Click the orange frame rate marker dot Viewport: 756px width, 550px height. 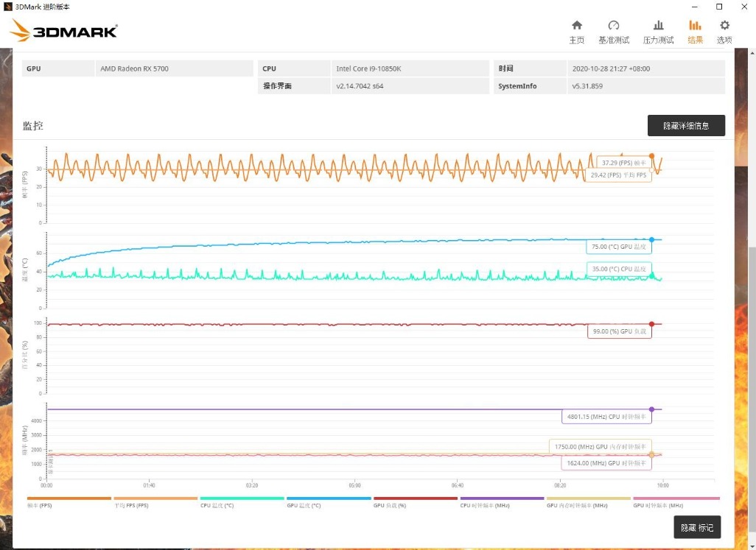(x=651, y=156)
